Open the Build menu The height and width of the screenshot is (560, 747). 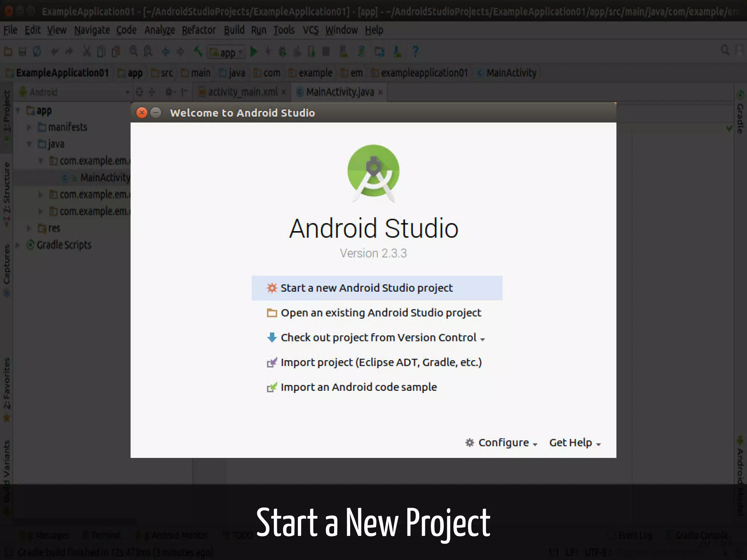[234, 30]
